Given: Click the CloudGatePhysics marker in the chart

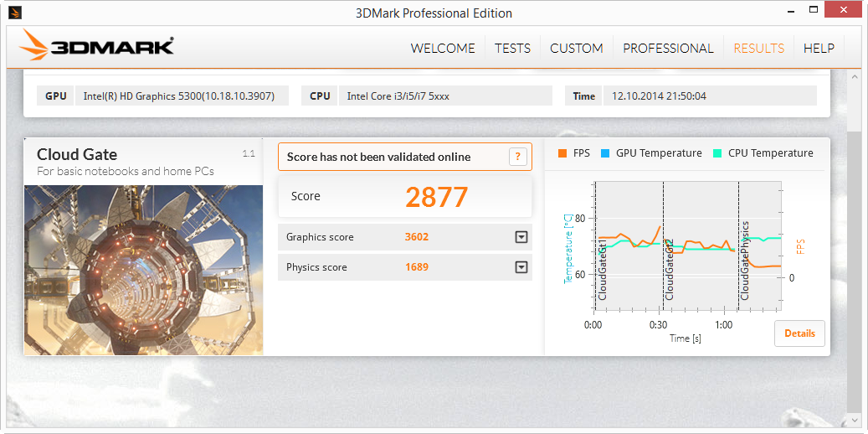Looking at the screenshot, I should [x=745, y=261].
